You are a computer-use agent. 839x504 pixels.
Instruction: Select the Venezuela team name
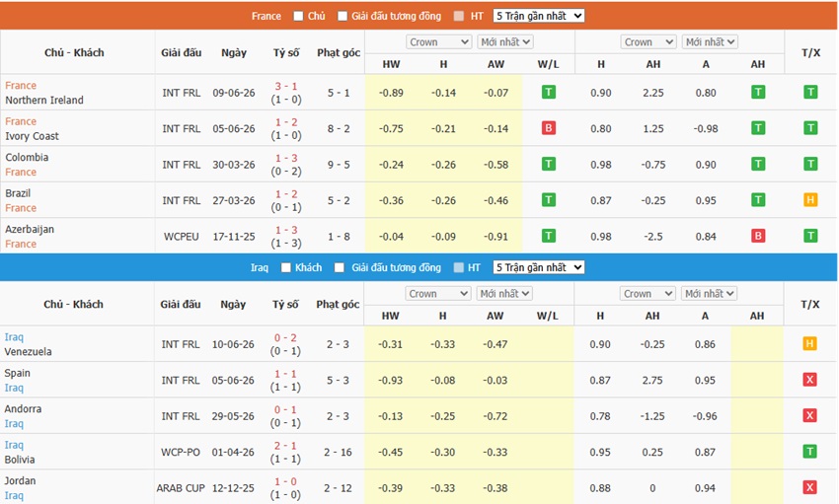[28, 352]
